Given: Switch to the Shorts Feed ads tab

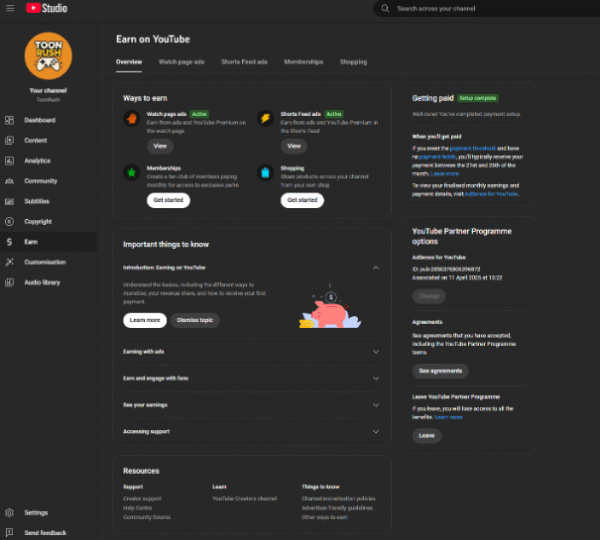Looking at the screenshot, I should click(x=244, y=62).
